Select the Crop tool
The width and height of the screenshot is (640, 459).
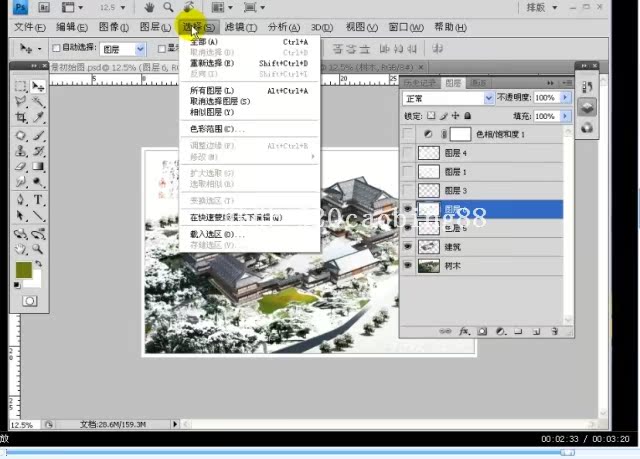point(20,118)
